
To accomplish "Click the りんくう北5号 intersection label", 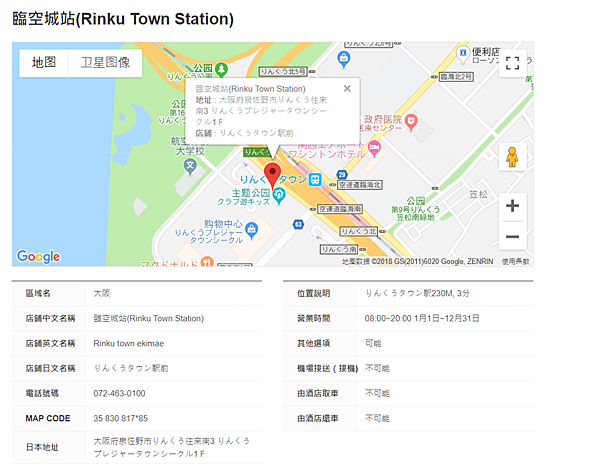I will pos(284,72).
